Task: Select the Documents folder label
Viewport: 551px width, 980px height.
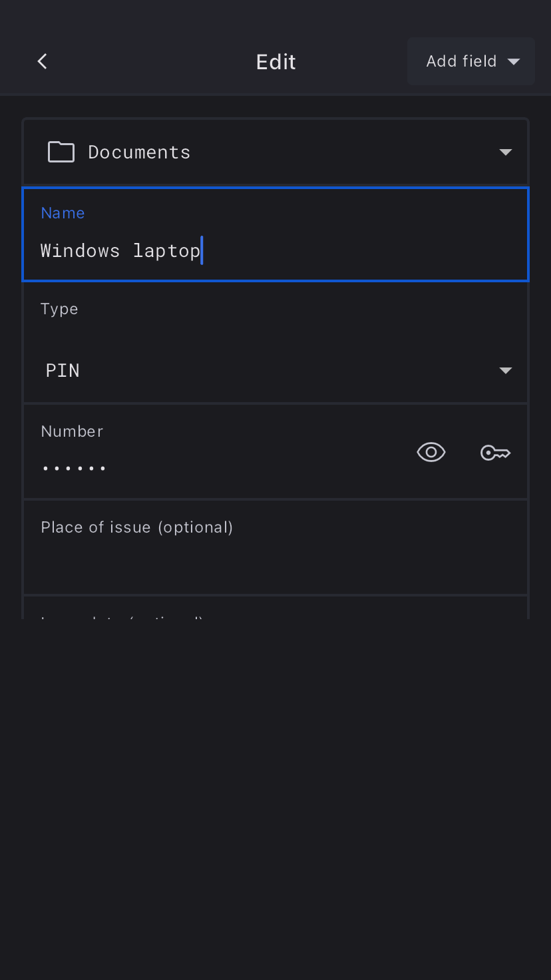Action: pyautogui.click(x=139, y=152)
